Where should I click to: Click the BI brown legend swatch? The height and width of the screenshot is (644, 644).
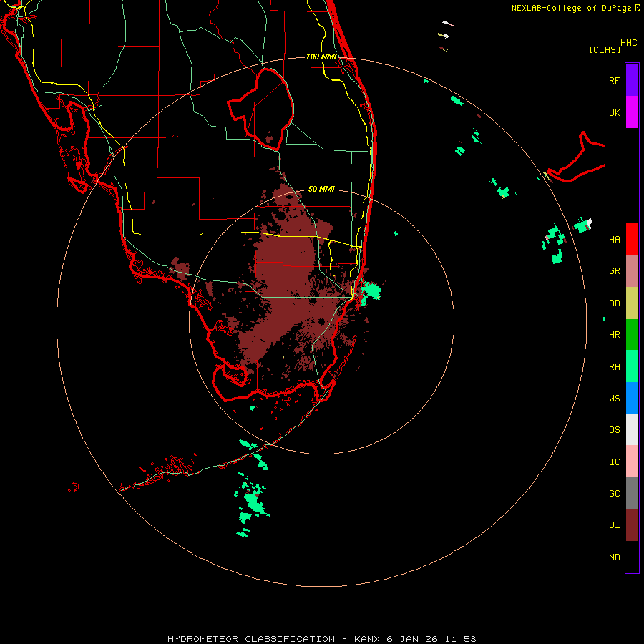click(x=632, y=525)
